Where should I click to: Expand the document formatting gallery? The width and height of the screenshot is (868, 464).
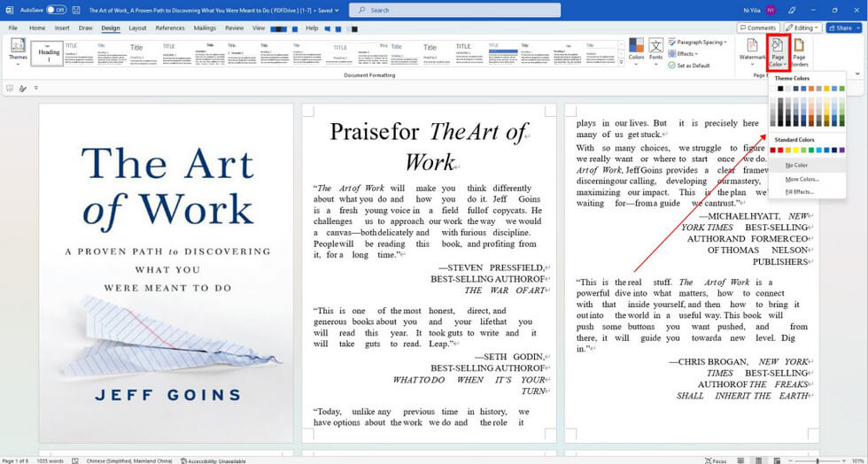click(621, 64)
